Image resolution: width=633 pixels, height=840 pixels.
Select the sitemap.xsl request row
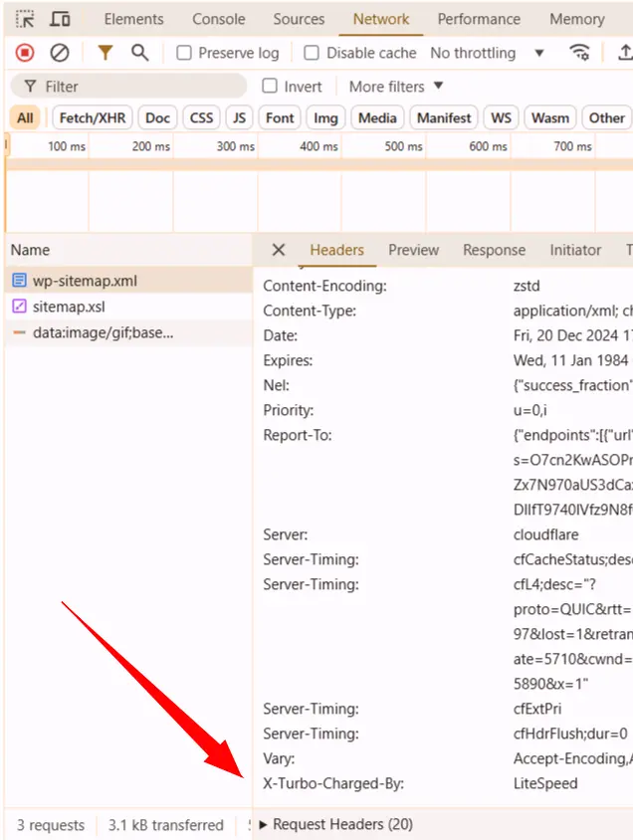tap(128, 307)
